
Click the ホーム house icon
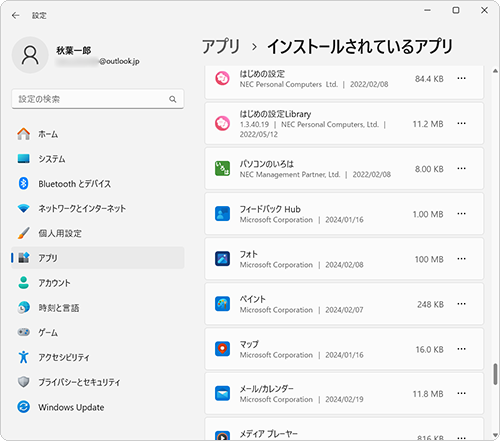pyautogui.click(x=24, y=134)
